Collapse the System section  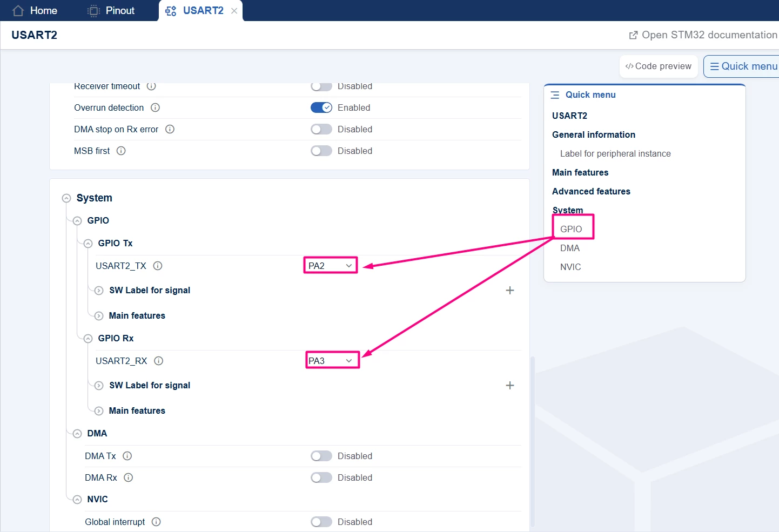point(66,198)
